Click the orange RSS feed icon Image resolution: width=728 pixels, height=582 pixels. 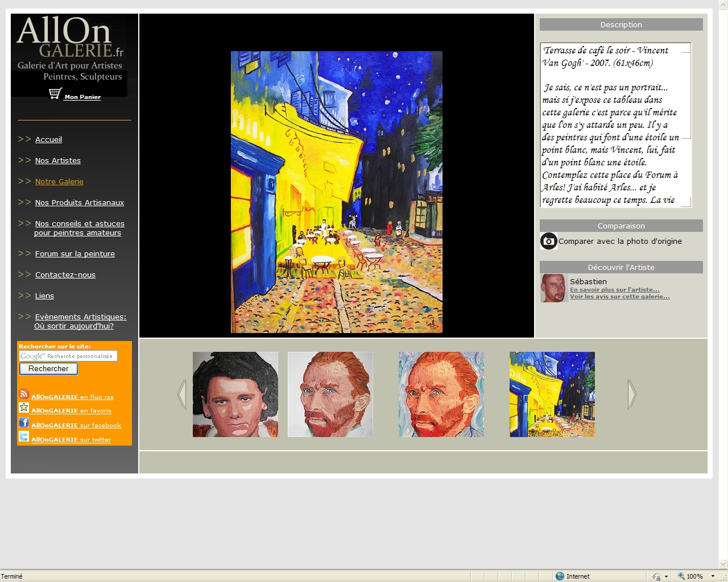click(x=24, y=394)
